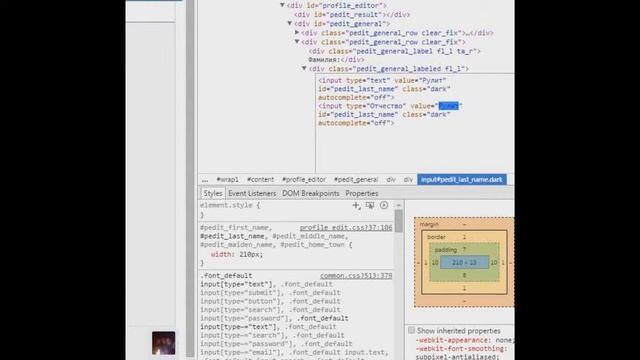Open animation controls play-circle icon
This screenshot has height=360, width=640.
click(384, 205)
